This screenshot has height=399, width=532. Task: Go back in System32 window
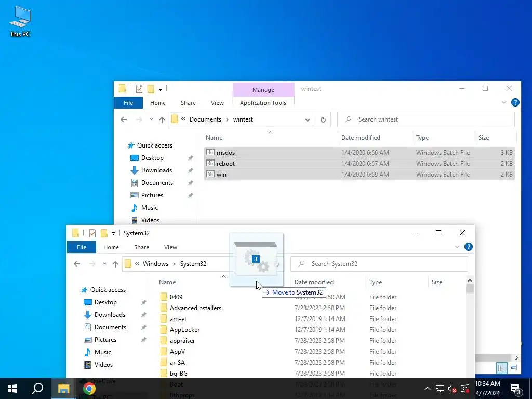(77, 264)
